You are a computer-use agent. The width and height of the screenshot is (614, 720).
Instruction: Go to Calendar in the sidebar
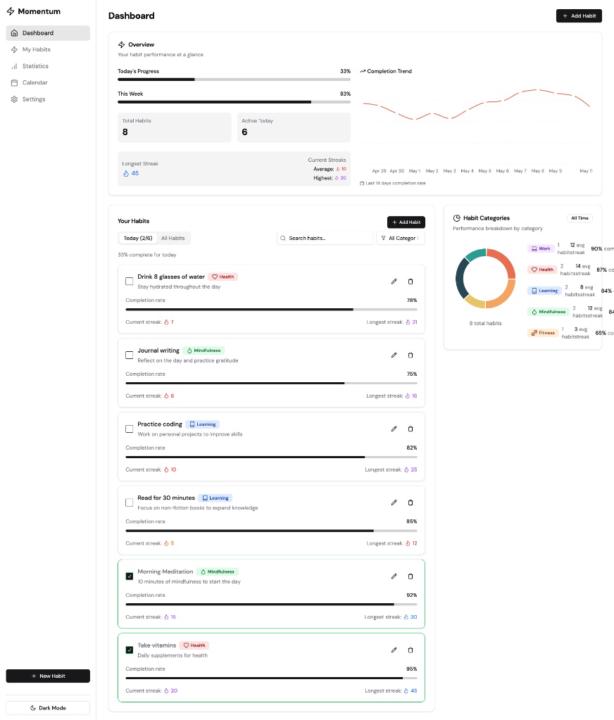34,82
